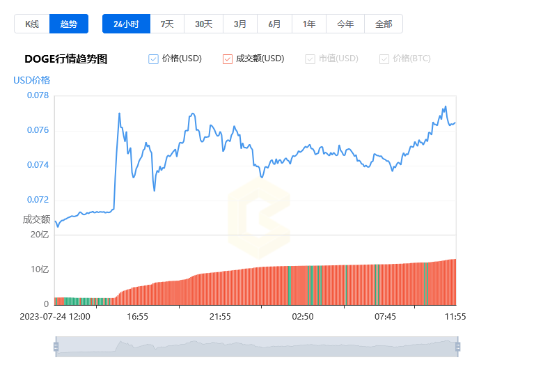
Task: Choose the 1年 time range
Action: [309, 24]
